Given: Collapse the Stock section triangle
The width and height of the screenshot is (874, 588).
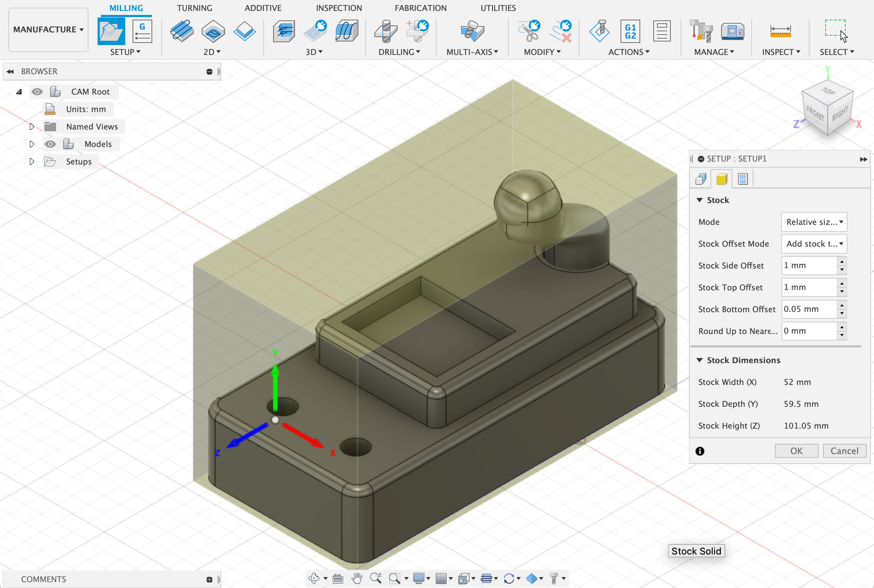Looking at the screenshot, I should [x=700, y=200].
